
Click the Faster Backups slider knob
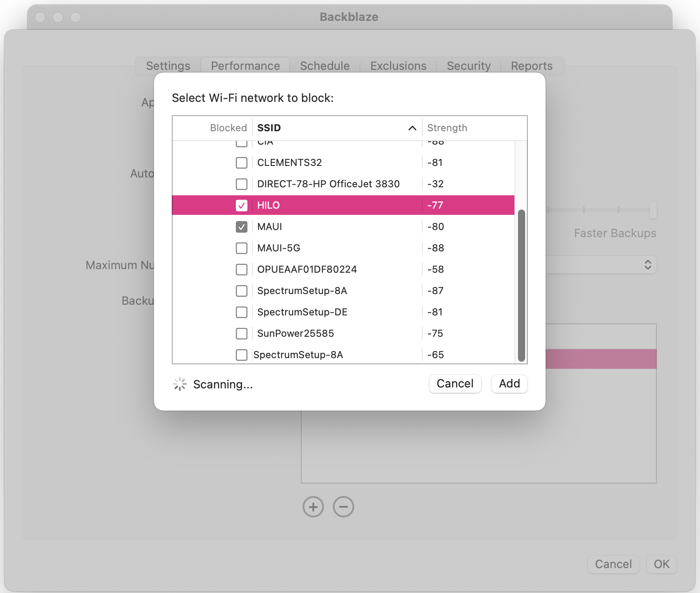pyautogui.click(x=653, y=210)
